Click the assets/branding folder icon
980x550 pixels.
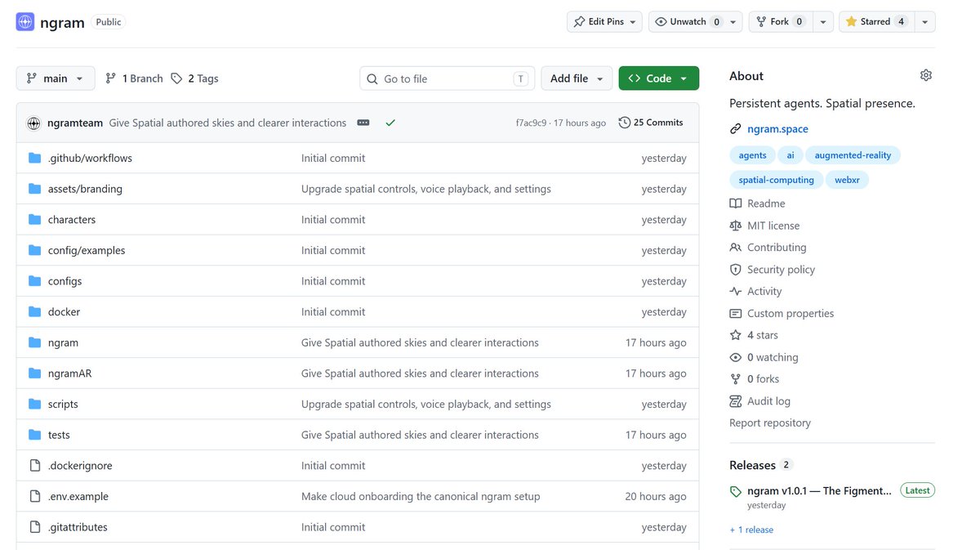click(34, 189)
